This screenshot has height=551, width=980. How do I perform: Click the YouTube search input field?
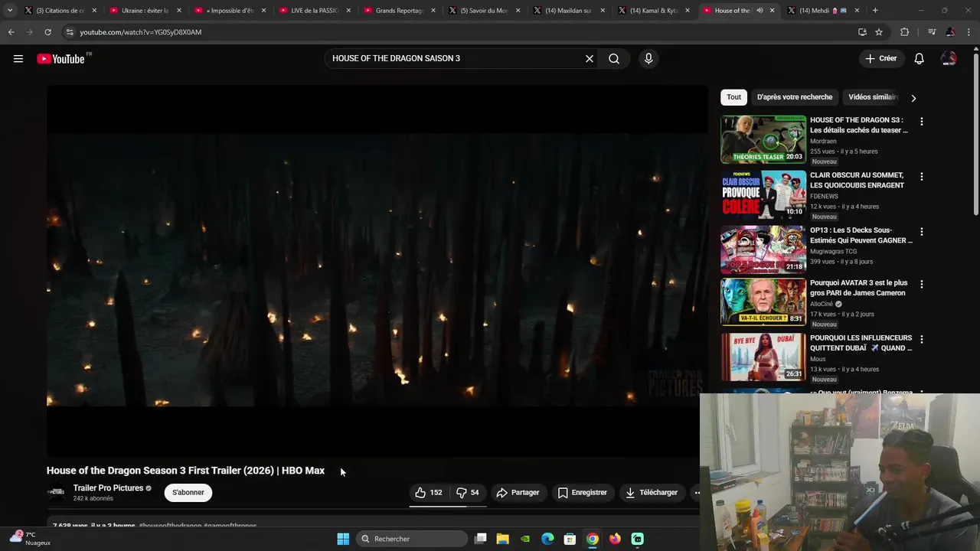tap(455, 59)
